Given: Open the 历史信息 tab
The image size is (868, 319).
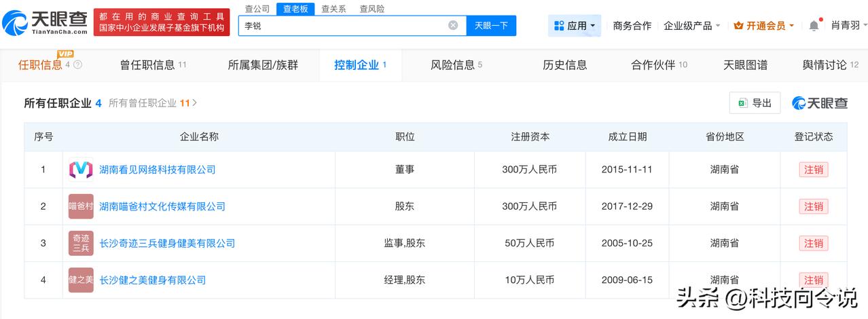Looking at the screenshot, I should pos(564,65).
